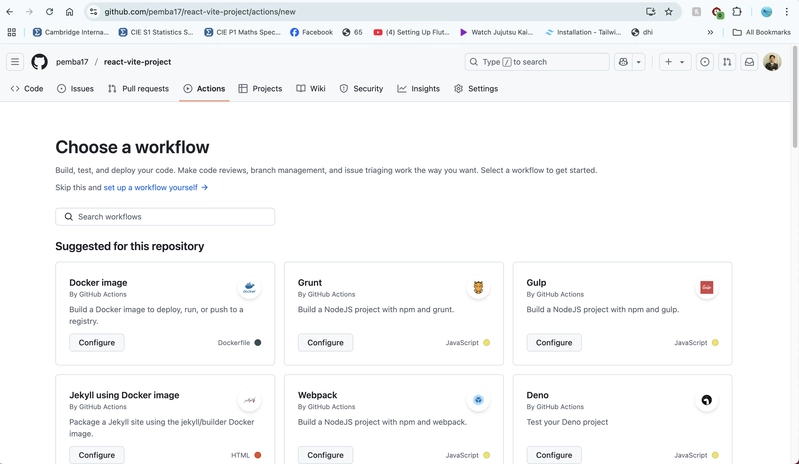
Task: Open the issues icon in header
Action: coord(705,62)
